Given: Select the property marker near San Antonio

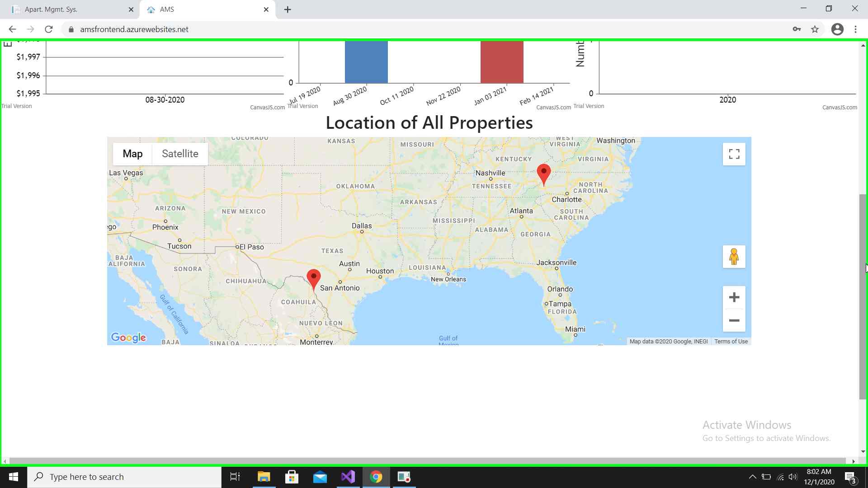Looking at the screenshot, I should click(313, 280).
